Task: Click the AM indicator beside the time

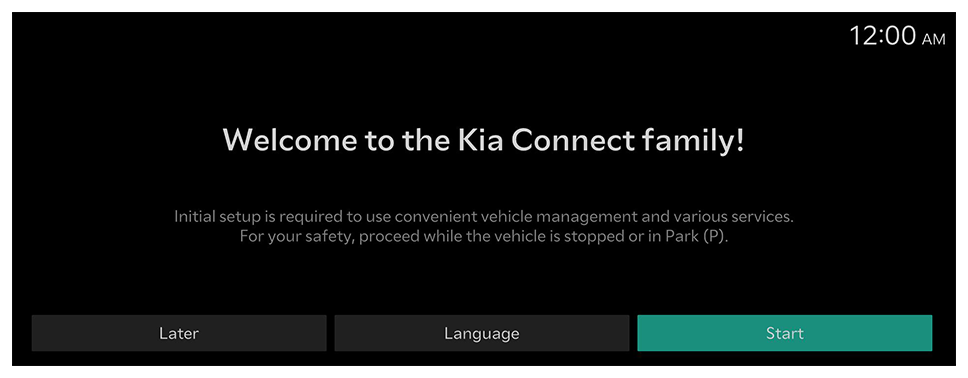Action: (x=933, y=40)
